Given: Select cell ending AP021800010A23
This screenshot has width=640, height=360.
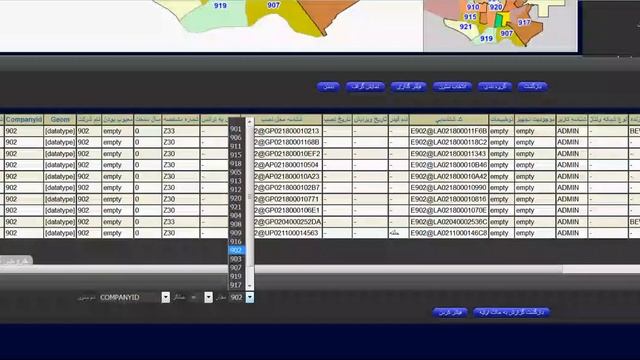Looking at the screenshot, I should pyautogui.click(x=288, y=176).
